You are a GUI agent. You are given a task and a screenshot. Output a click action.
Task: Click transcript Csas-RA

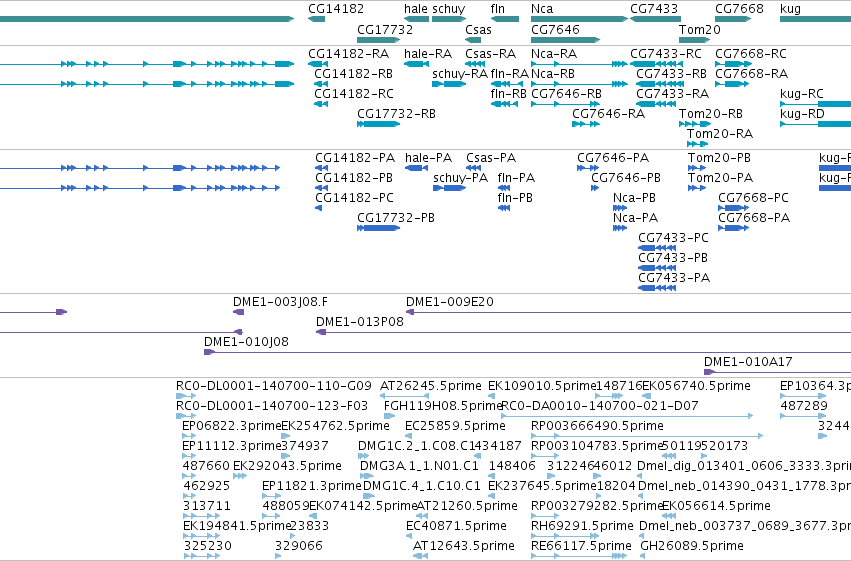pyautogui.click(x=490, y=54)
